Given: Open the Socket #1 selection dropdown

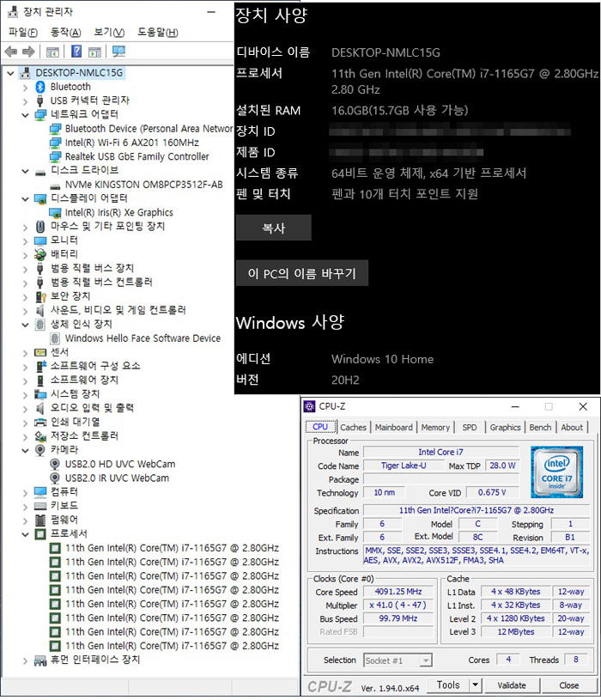Looking at the screenshot, I should pyautogui.click(x=424, y=660).
